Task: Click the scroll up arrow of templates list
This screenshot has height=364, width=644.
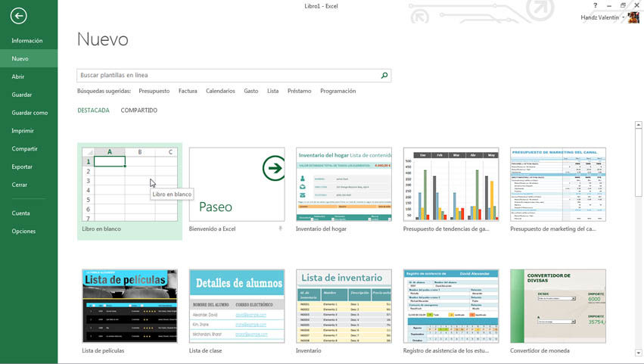Action: (x=638, y=125)
